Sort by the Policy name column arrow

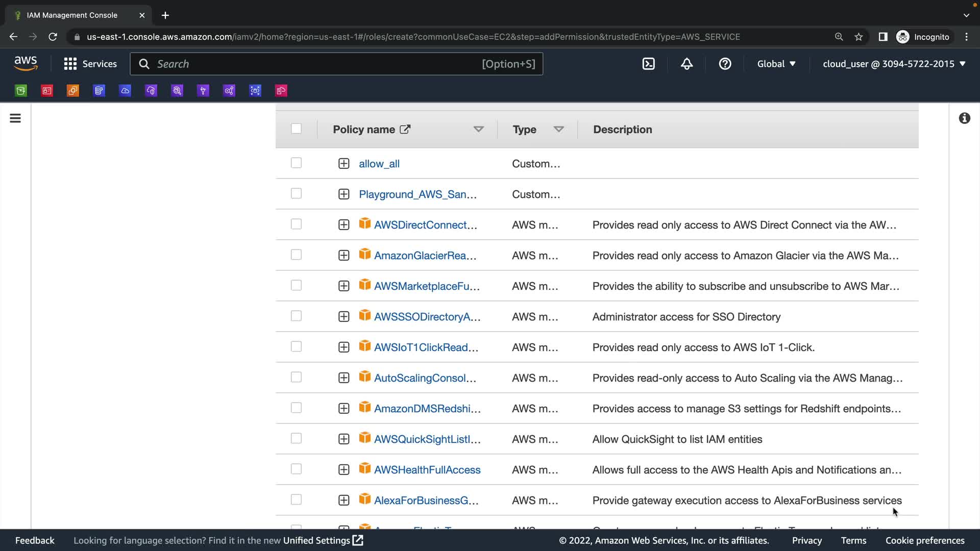pyautogui.click(x=478, y=129)
